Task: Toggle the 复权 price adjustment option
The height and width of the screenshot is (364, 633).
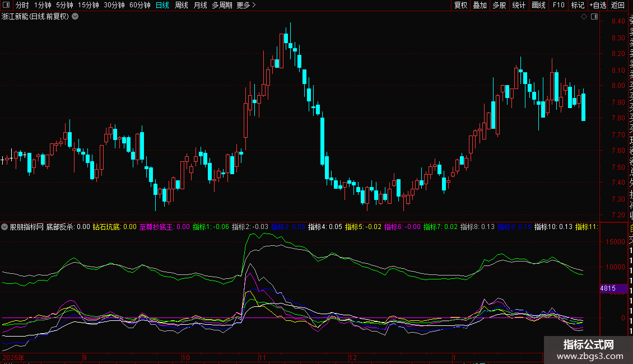Action: coord(460,6)
